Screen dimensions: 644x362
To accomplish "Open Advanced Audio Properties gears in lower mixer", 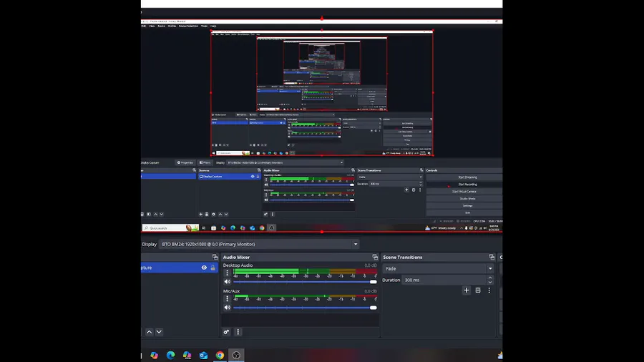I will [x=226, y=332].
